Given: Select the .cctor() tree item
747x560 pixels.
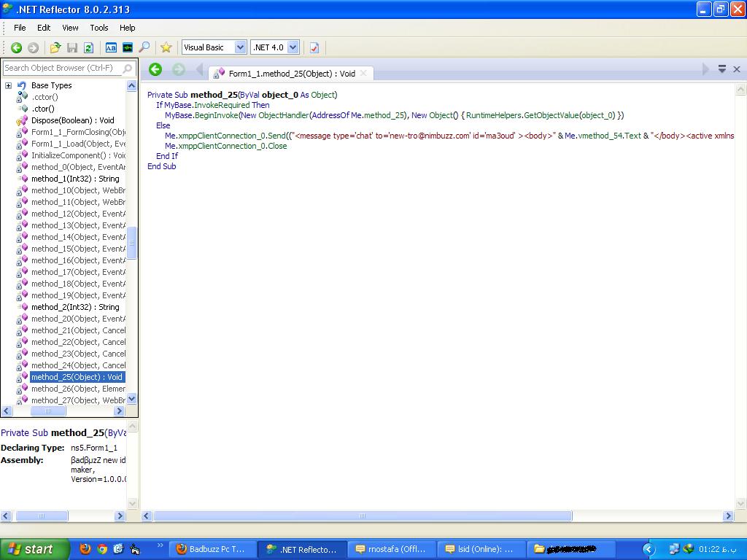Looking at the screenshot, I should (44, 97).
